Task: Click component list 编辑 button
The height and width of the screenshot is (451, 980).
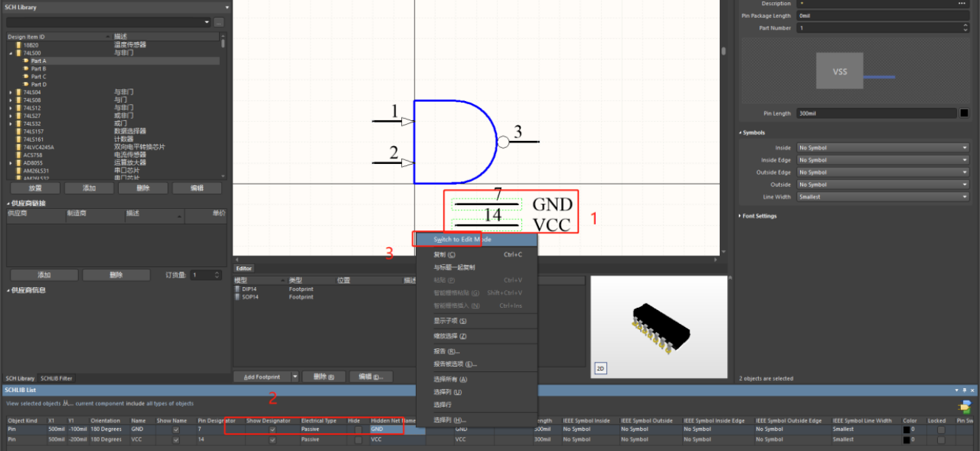Action: tap(197, 188)
